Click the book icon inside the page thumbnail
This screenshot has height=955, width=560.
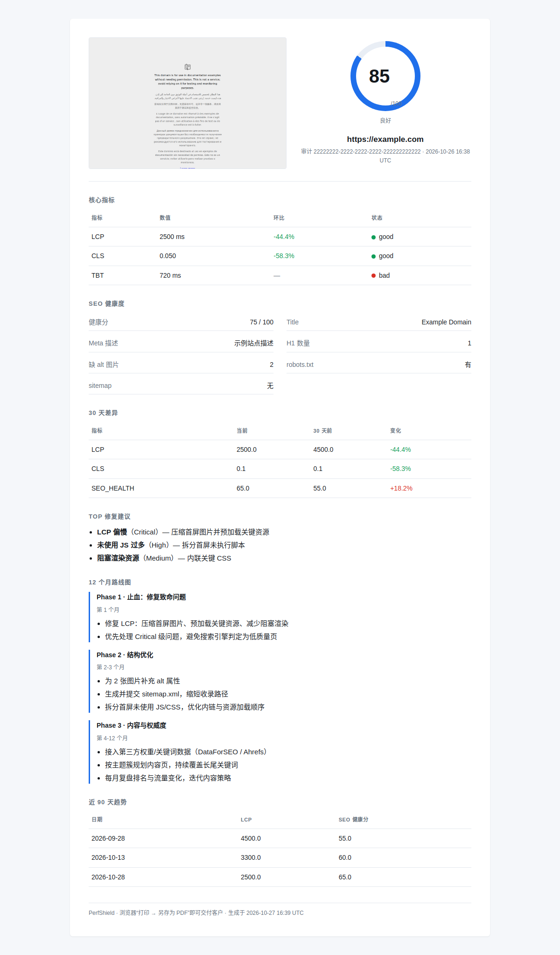coord(188,67)
